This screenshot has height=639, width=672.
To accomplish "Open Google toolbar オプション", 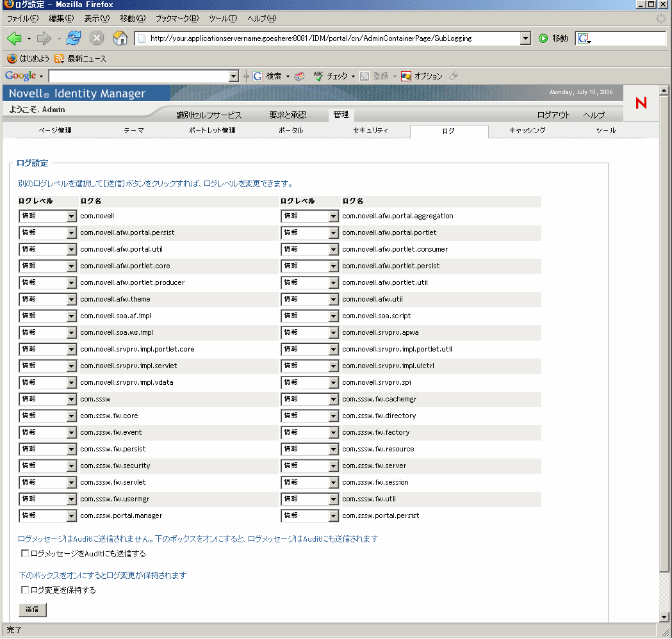I will 422,76.
